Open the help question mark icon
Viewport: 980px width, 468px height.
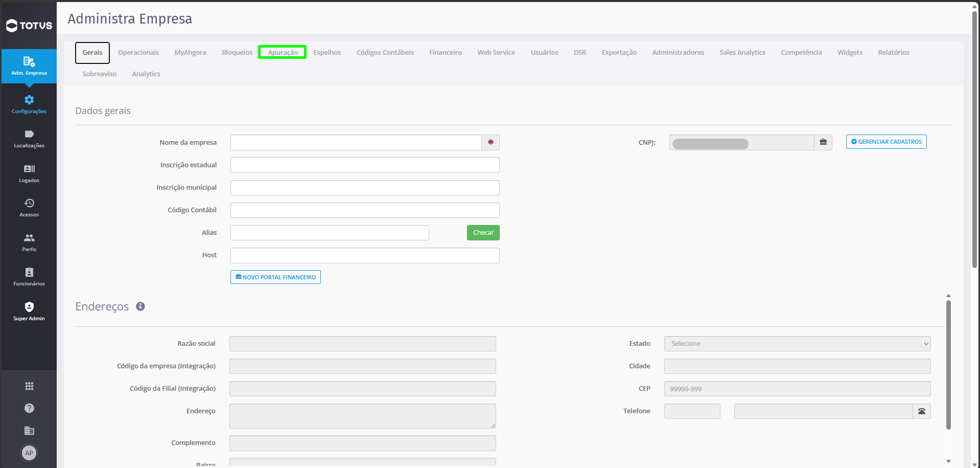[29, 408]
